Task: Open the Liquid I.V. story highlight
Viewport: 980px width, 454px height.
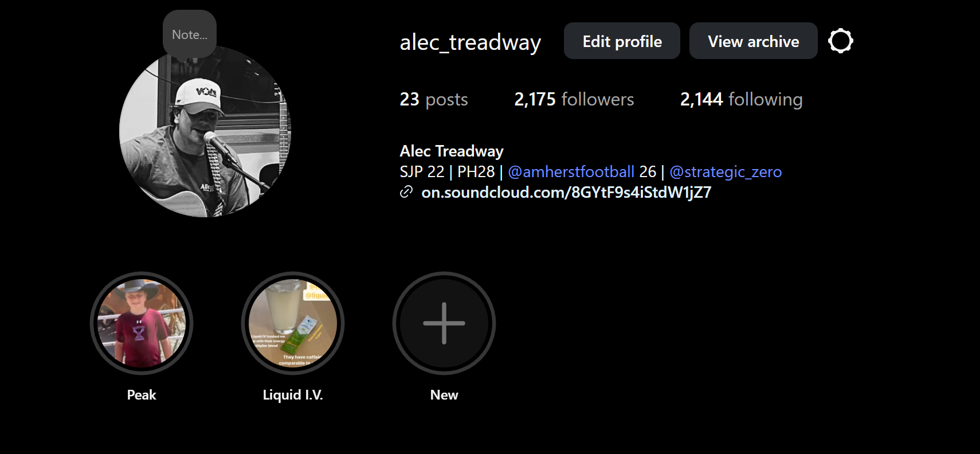Action: pyautogui.click(x=293, y=323)
